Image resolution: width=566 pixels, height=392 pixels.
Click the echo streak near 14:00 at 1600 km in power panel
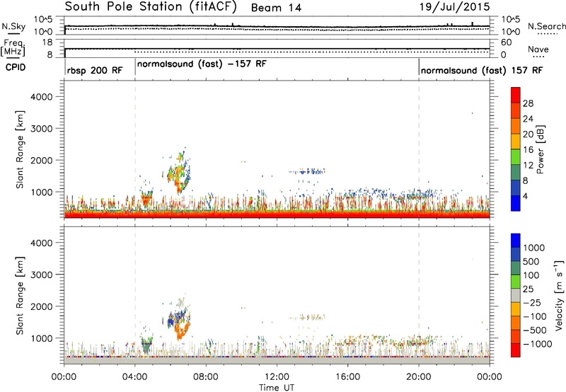coord(307,172)
